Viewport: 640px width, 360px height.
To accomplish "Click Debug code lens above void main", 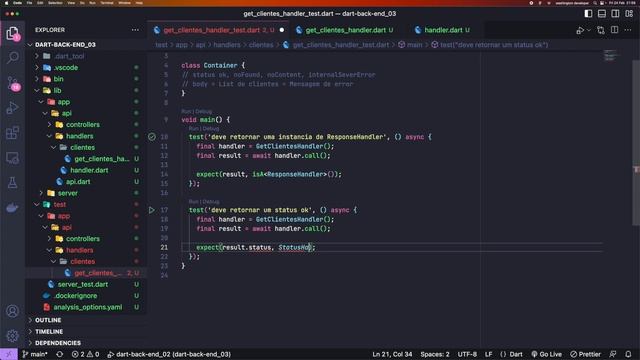I will tap(203, 111).
